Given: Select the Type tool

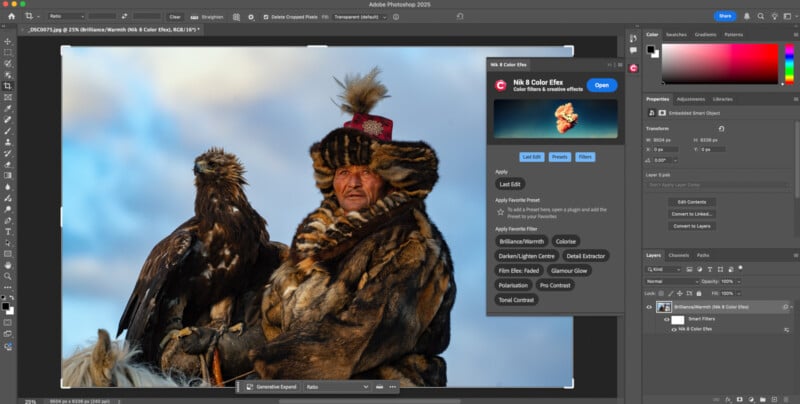Looking at the screenshot, I should coord(8,231).
